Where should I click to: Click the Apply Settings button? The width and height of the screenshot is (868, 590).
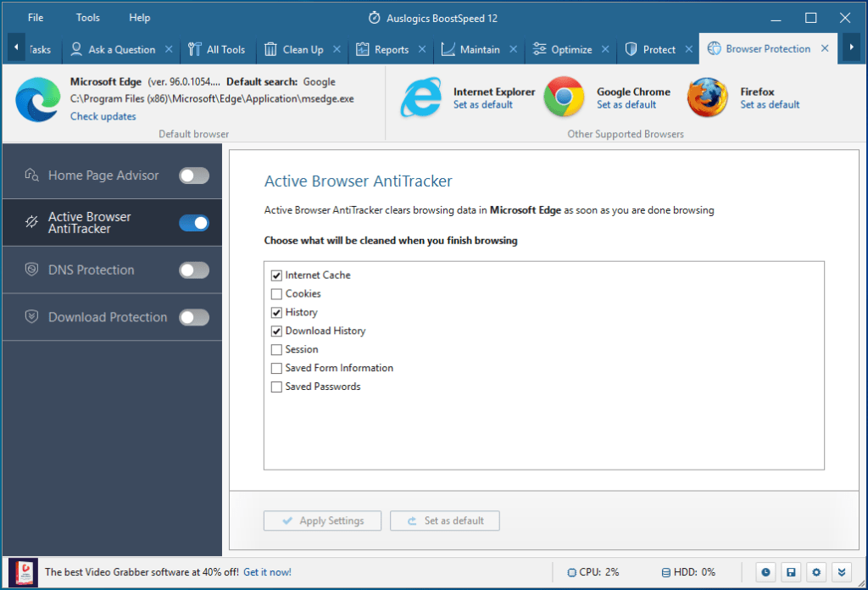(322, 520)
